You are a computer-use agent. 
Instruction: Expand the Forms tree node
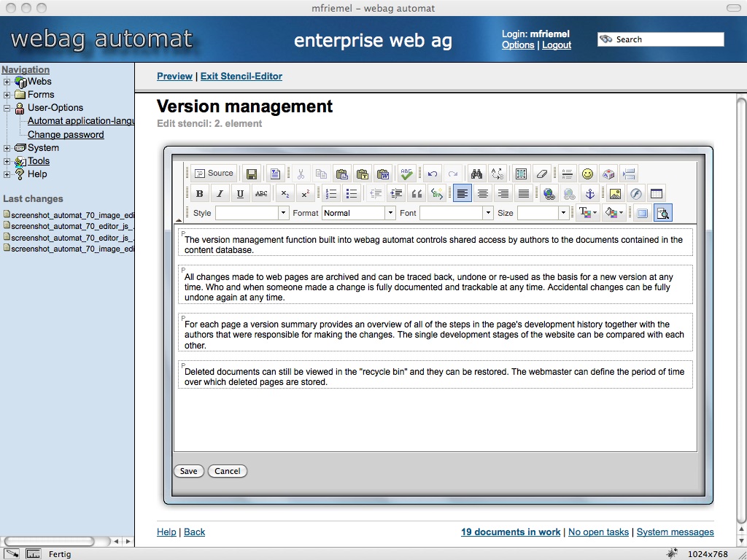[7, 95]
